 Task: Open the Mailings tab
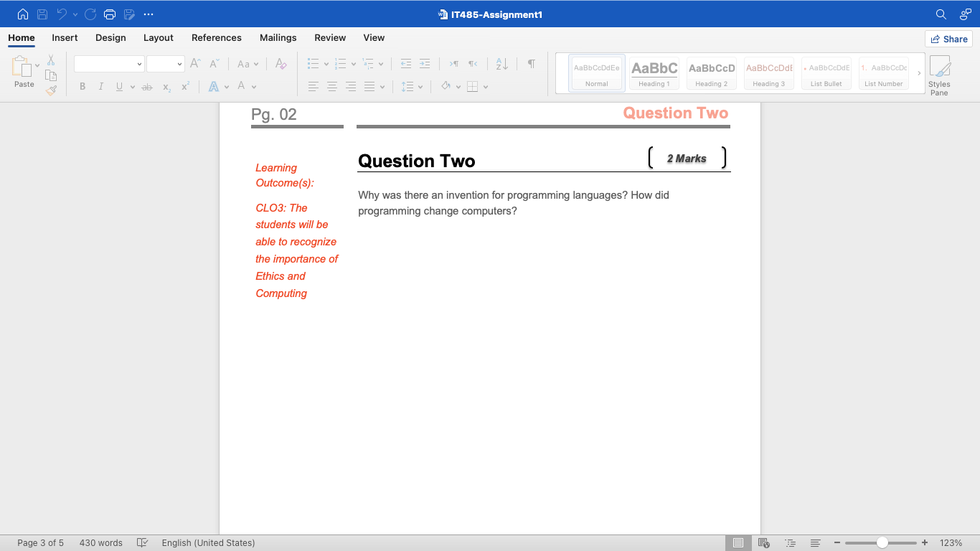[278, 37]
